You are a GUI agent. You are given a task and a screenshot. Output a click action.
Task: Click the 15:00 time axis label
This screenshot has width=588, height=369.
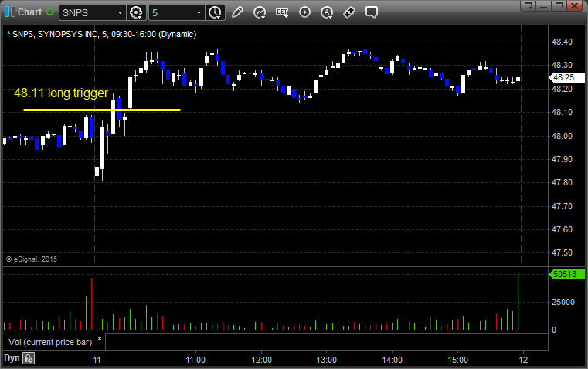pos(458,360)
